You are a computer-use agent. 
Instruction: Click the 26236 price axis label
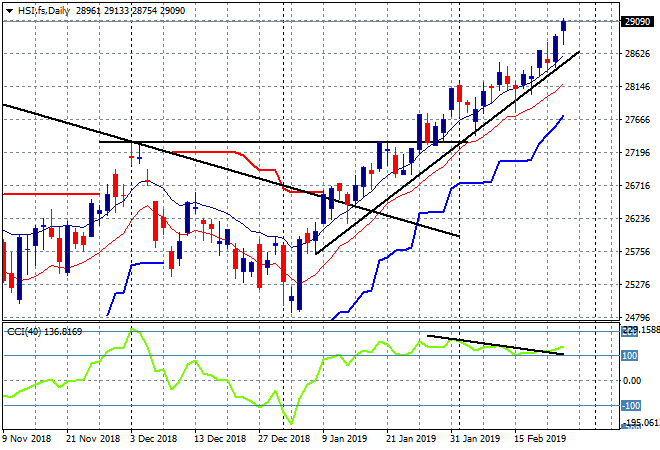637,218
